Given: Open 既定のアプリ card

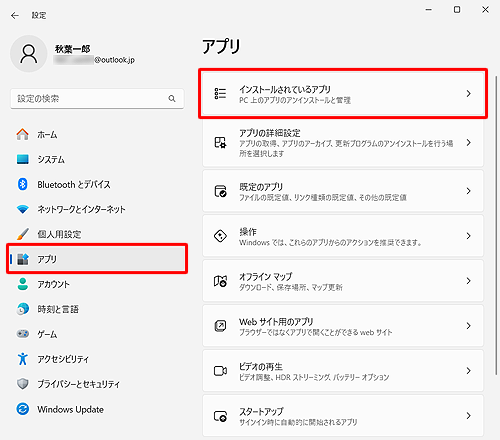Looking at the screenshot, I should pyautogui.click(x=343, y=191).
